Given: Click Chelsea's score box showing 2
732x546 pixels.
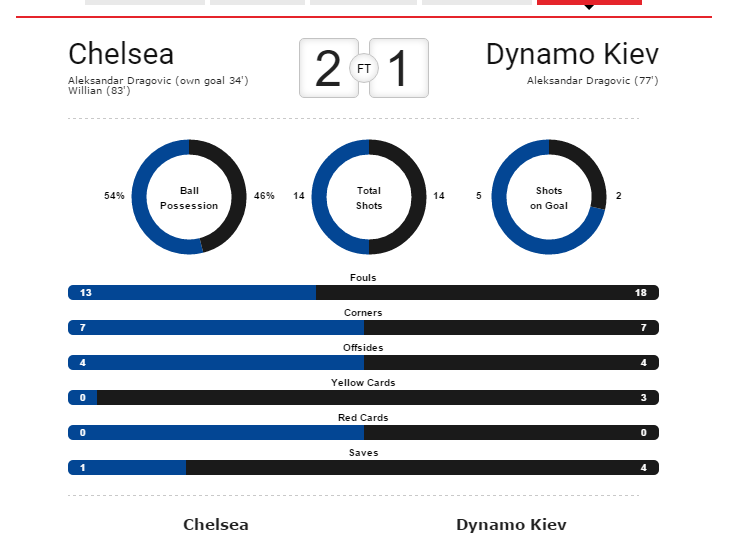Looking at the screenshot, I should (328, 68).
